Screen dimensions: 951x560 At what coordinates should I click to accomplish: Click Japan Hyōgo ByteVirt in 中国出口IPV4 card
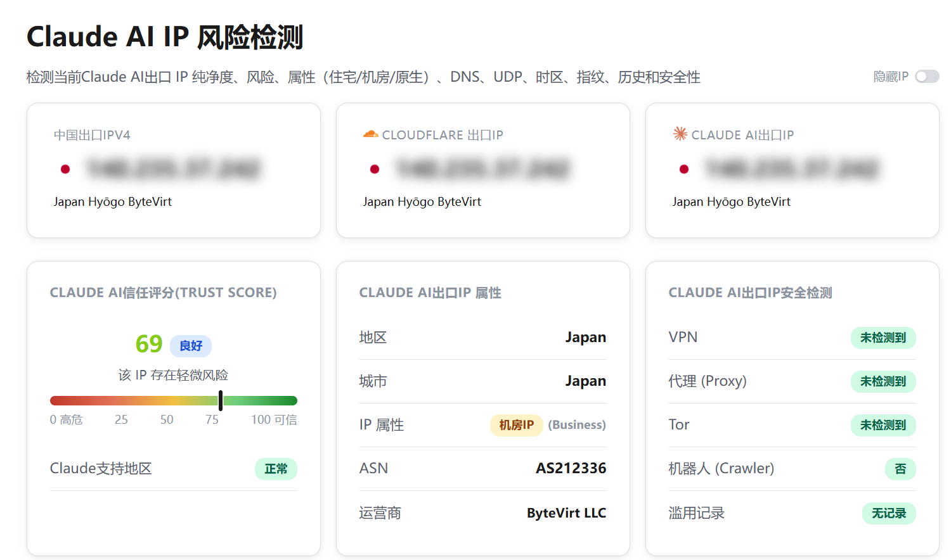pyautogui.click(x=113, y=201)
